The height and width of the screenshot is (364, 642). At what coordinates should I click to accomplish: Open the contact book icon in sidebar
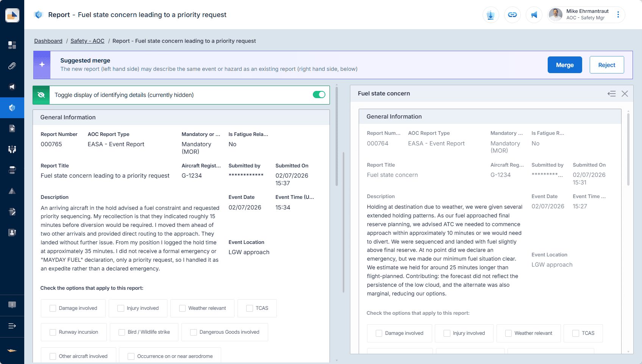click(12, 233)
